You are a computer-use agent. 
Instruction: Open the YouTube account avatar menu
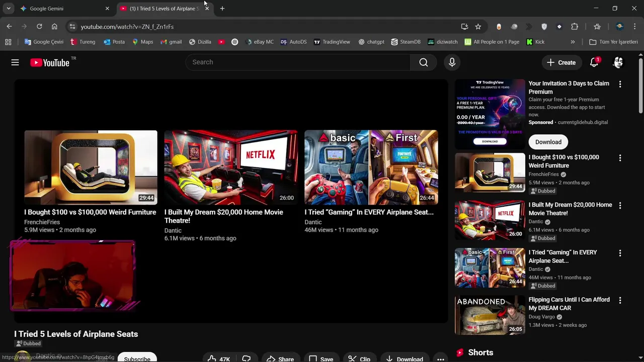click(618, 62)
